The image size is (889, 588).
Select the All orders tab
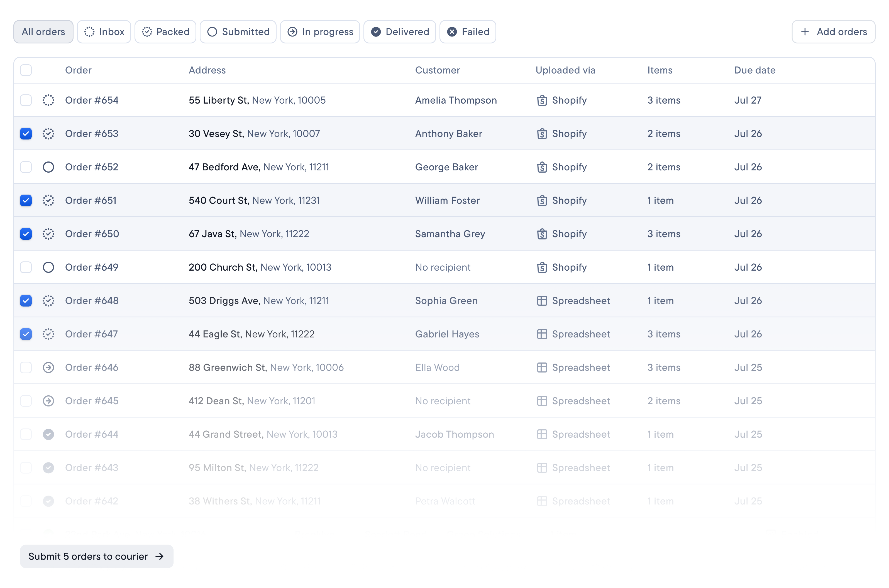pos(43,31)
